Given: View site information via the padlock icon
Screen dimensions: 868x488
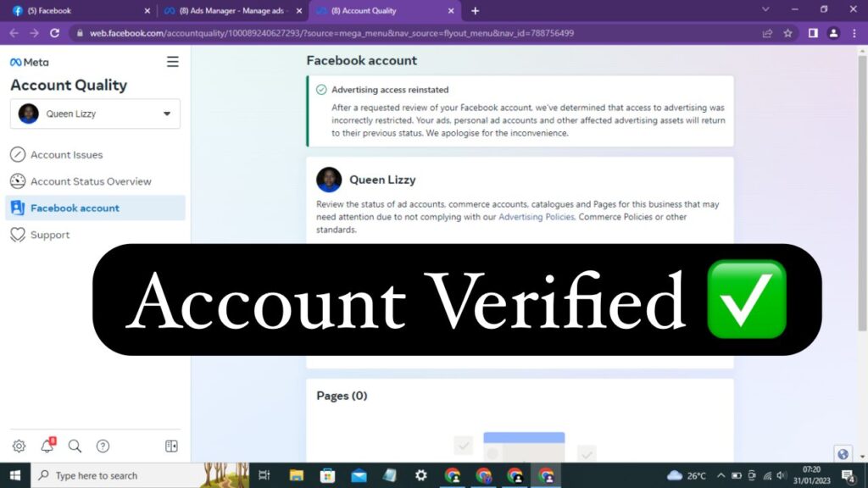Looking at the screenshot, I should 80,33.
